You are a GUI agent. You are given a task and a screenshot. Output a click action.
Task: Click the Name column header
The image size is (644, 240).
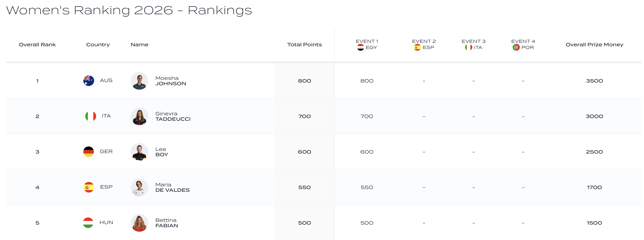pos(139,45)
